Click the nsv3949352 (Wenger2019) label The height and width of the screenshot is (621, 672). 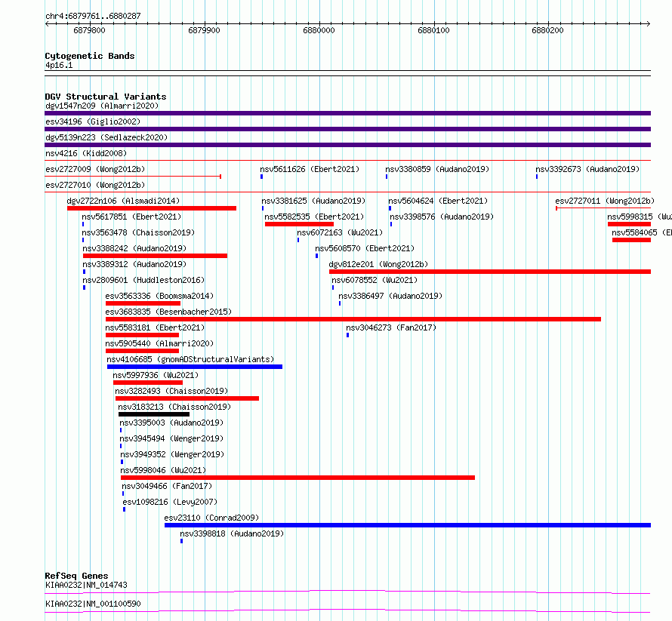coord(172,454)
